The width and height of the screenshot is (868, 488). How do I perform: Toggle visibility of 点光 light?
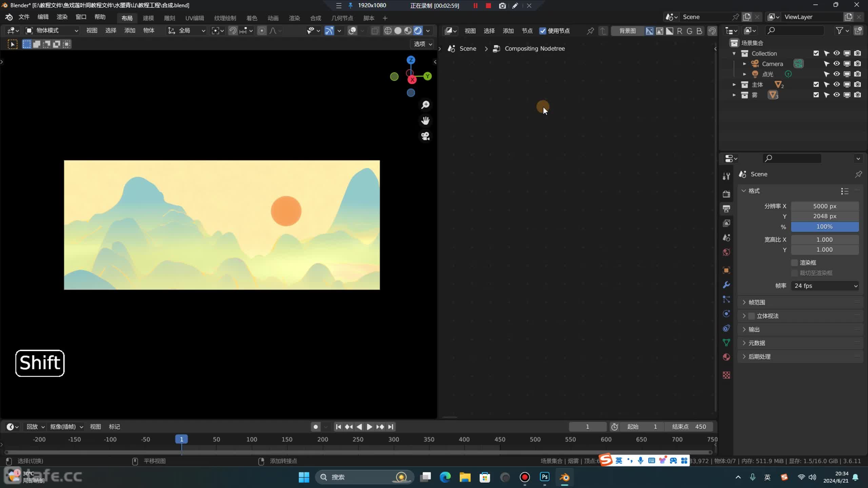(837, 74)
